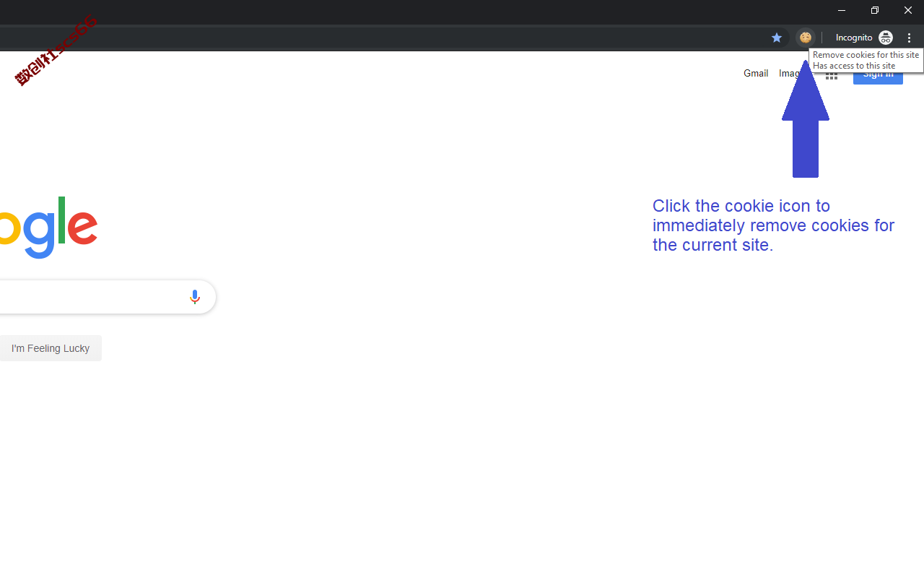Image resolution: width=924 pixels, height=578 pixels.
Task: Open the Gmail link
Action: (756, 73)
